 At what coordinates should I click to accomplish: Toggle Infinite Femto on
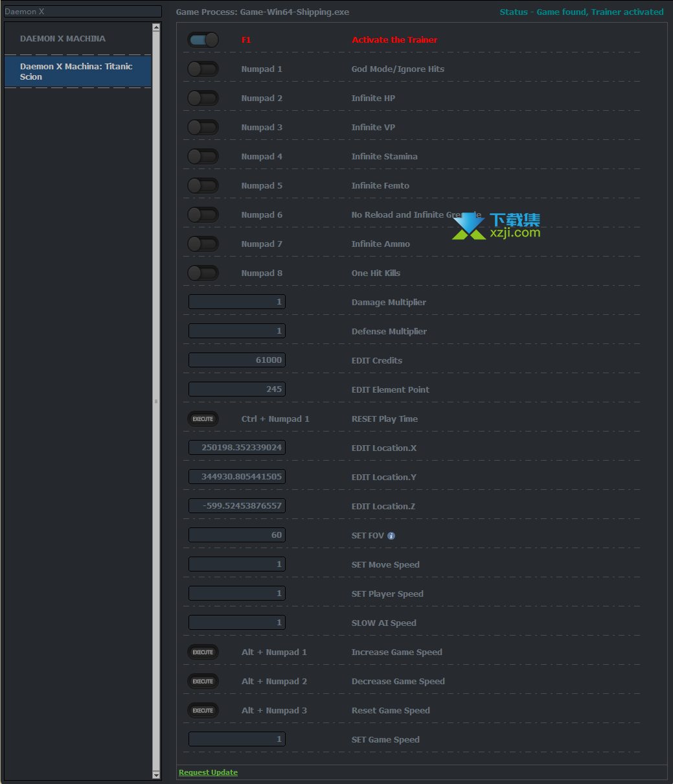click(203, 186)
